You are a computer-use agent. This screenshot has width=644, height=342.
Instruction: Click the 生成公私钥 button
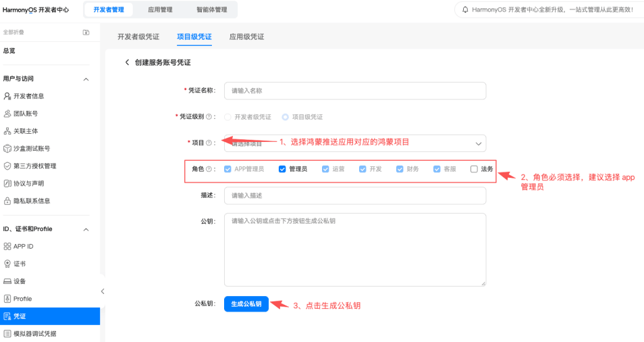[246, 303]
